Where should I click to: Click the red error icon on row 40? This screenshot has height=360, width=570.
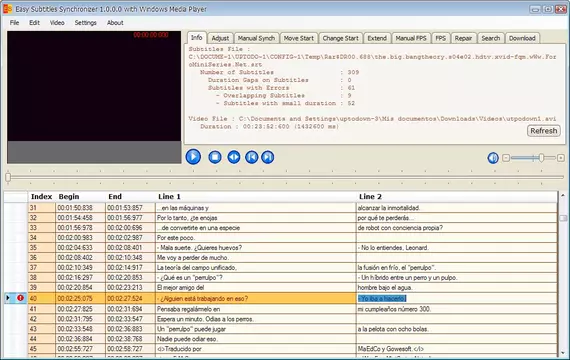(20, 298)
